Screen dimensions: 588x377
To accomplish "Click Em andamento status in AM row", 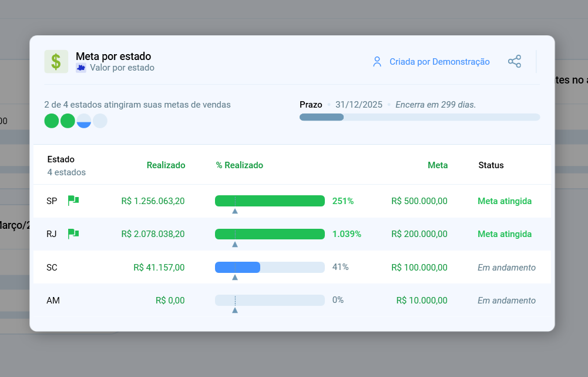I will tap(506, 301).
